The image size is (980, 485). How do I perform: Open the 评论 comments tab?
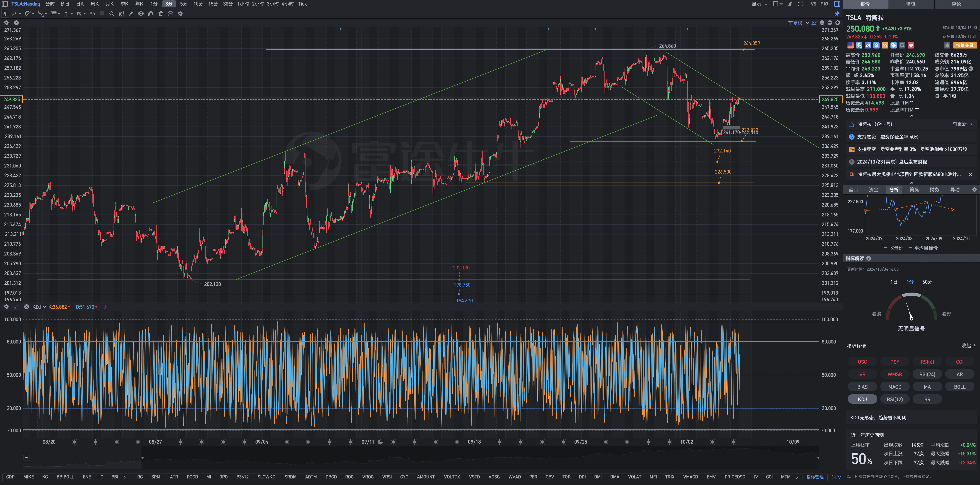pyautogui.click(x=956, y=4)
